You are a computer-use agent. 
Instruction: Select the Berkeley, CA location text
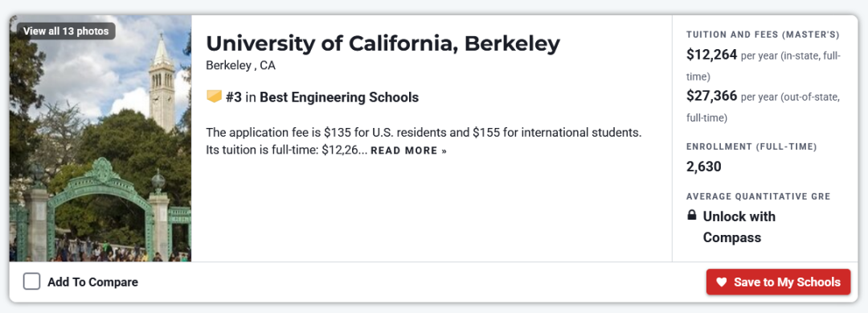(240, 65)
